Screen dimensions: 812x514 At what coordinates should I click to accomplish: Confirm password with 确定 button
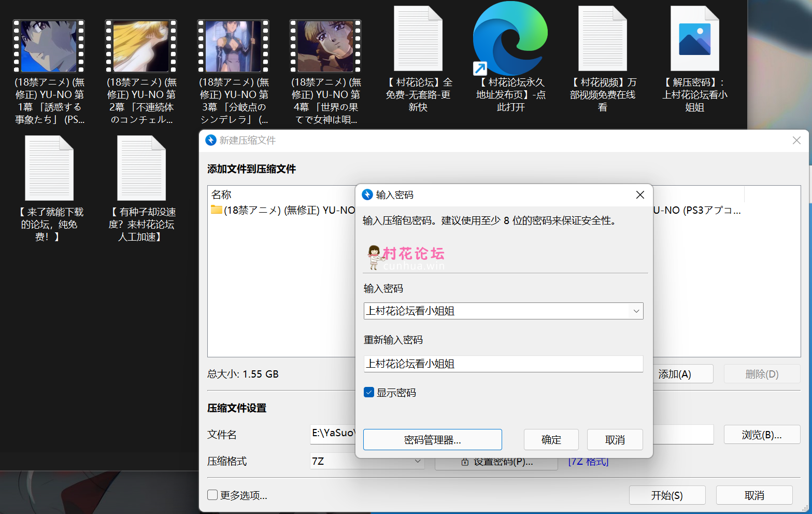[x=551, y=440]
